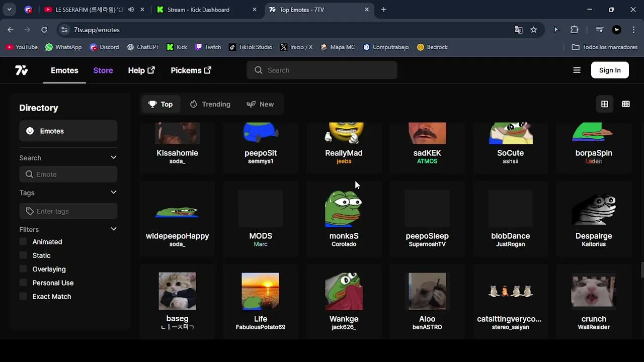Enable the Static filter checkbox
The height and width of the screenshot is (362, 644).
(23, 255)
